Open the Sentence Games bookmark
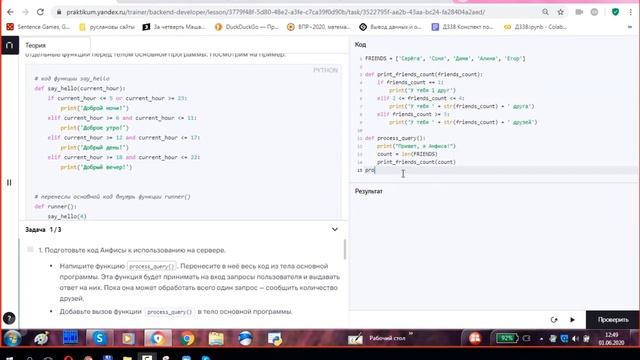 coord(38,27)
